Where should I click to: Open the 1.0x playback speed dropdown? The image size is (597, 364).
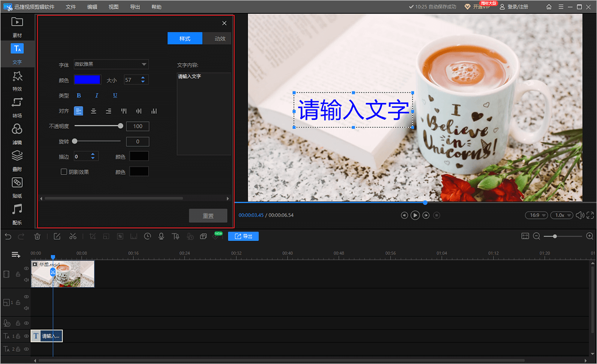click(562, 215)
